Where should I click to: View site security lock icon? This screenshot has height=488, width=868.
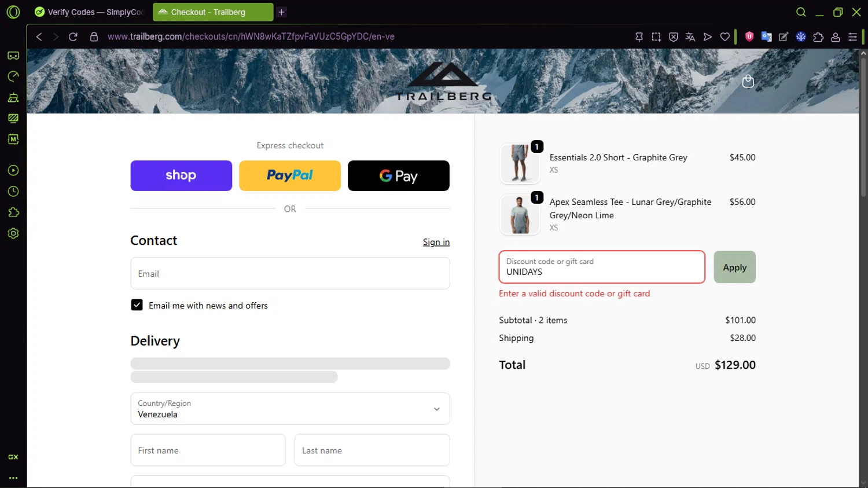pos(94,36)
